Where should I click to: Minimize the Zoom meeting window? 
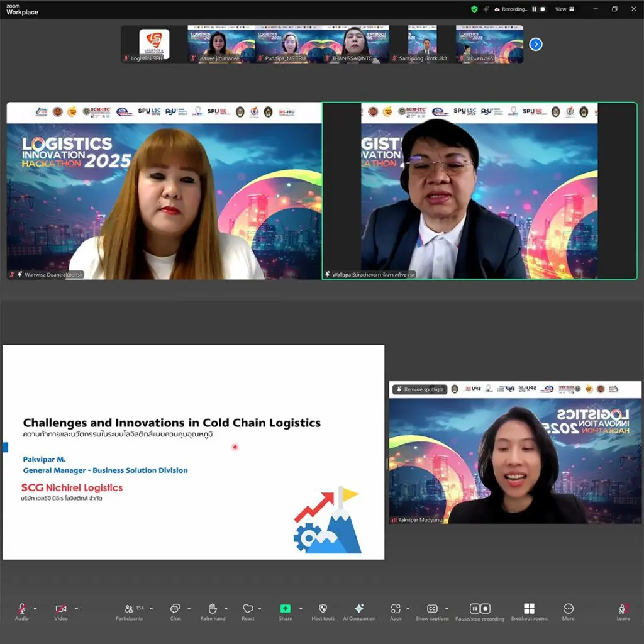click(596, 9)
